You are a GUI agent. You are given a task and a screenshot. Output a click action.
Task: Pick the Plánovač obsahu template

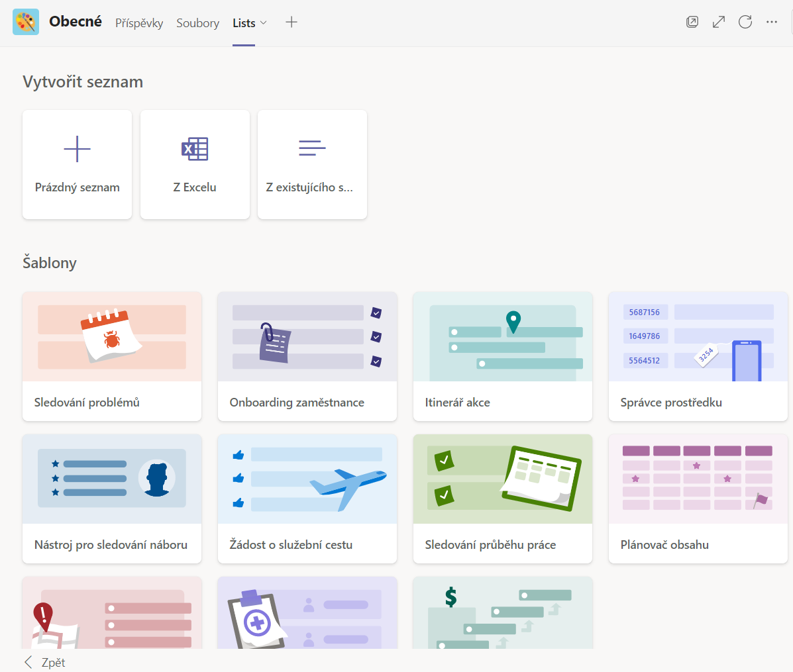coord(698,499)
